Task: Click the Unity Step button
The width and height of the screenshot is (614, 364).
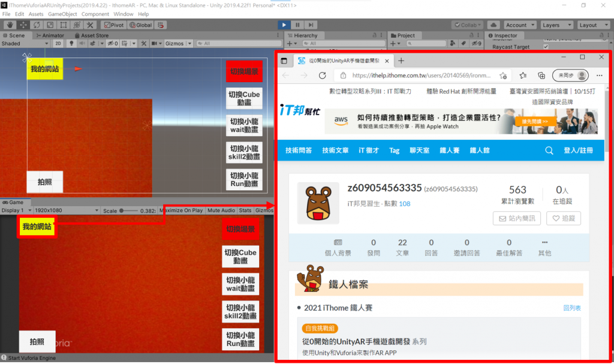Action: [311, 25]
